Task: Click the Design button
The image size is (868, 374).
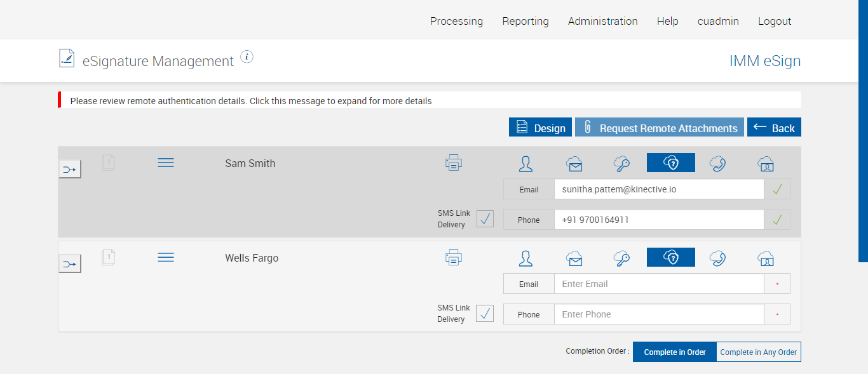Action: tap(540, 128)
